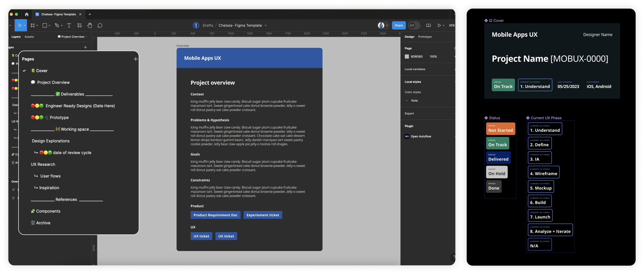
Task: Open the Move tool options chevron
Action: tap(25, 26)
